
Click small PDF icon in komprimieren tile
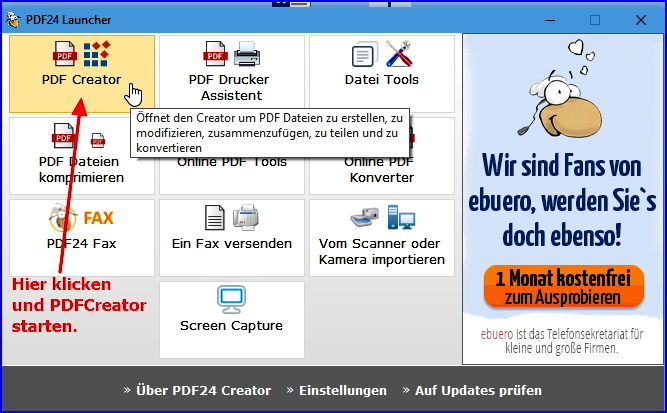tap(98, 140)
